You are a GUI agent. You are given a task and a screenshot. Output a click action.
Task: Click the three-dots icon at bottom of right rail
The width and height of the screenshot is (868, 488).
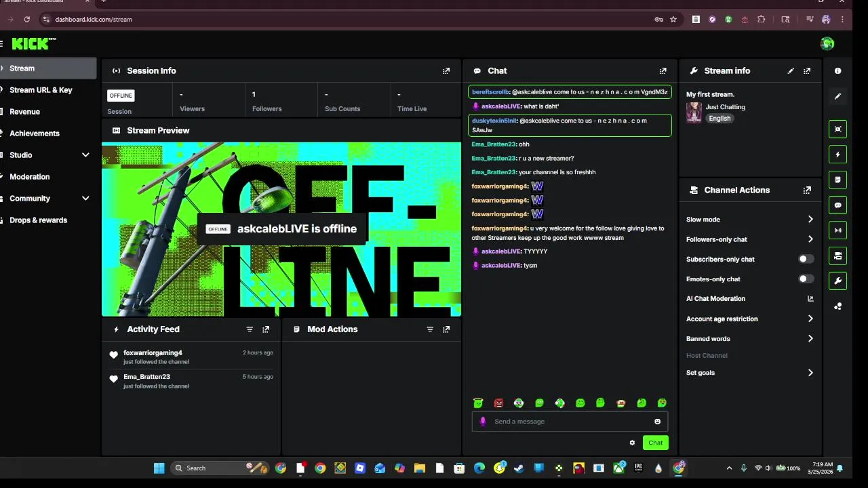coord(838,306)
